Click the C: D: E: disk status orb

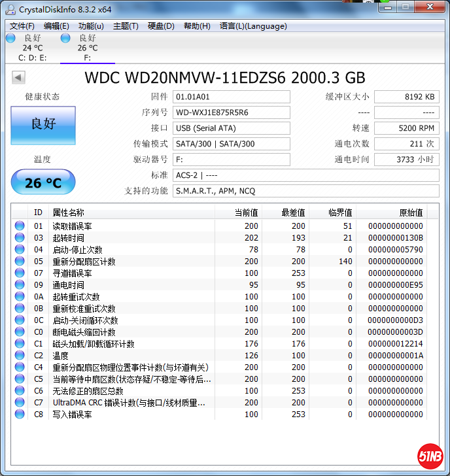pos(10,39)
